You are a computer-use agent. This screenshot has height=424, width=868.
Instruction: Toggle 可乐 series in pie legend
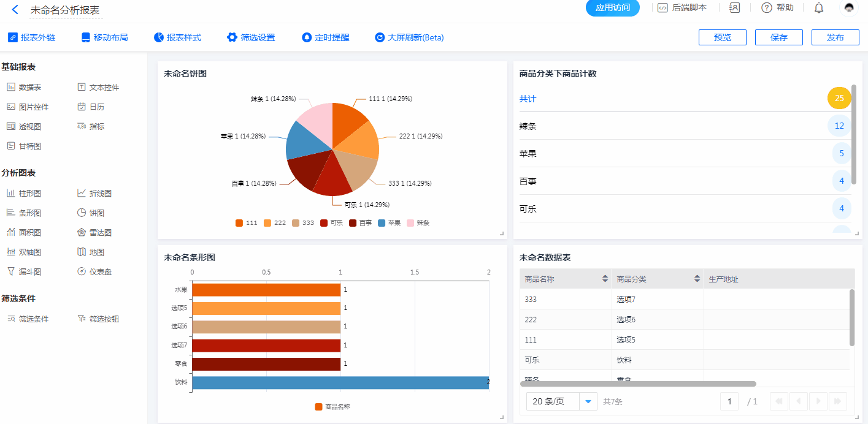click(x=331, y=223)
